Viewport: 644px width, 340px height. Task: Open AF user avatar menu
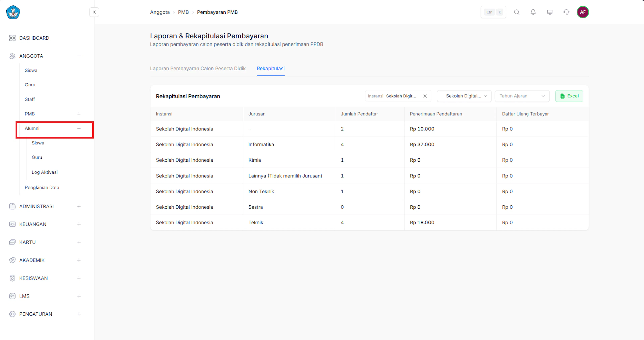point(583,12)
